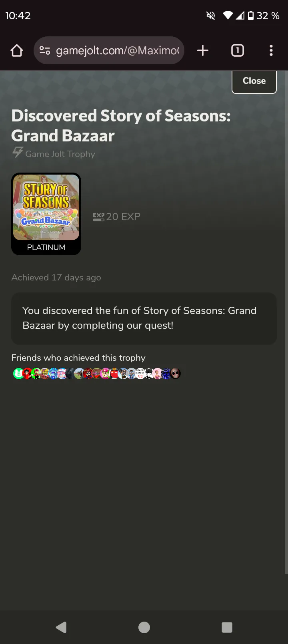288x644 pixels.
Task: Open site info icon in address bar
Action: tap(45, 50)
